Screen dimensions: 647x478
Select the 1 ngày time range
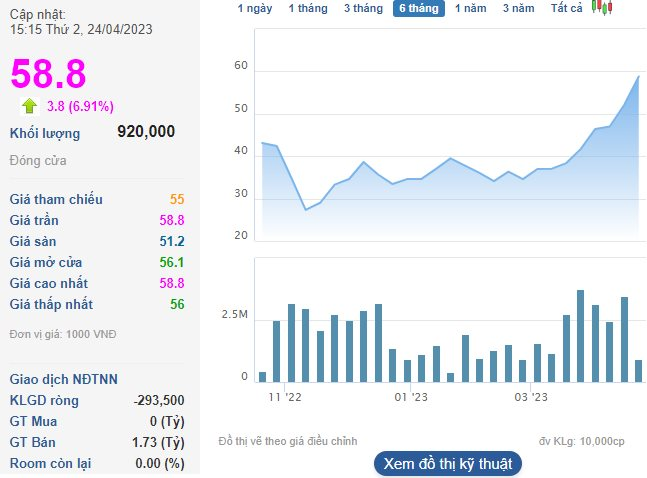pyautogui.click(x=255, y=8)
